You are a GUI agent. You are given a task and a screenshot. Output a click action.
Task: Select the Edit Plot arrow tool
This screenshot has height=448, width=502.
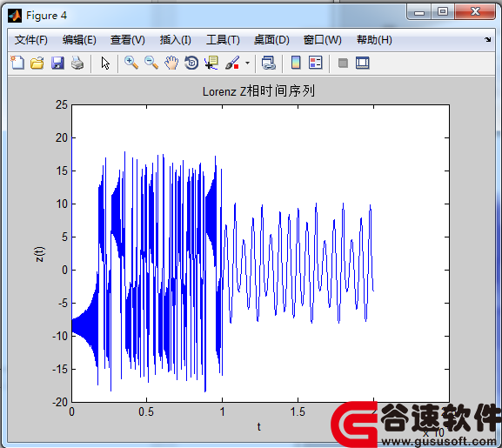click(x=105, y=63)
